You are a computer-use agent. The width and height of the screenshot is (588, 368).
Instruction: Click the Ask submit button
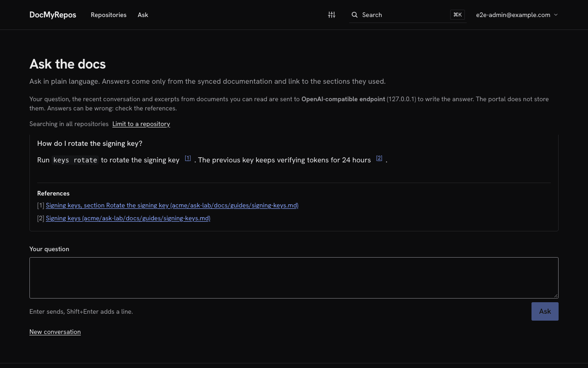pos(545,311)
